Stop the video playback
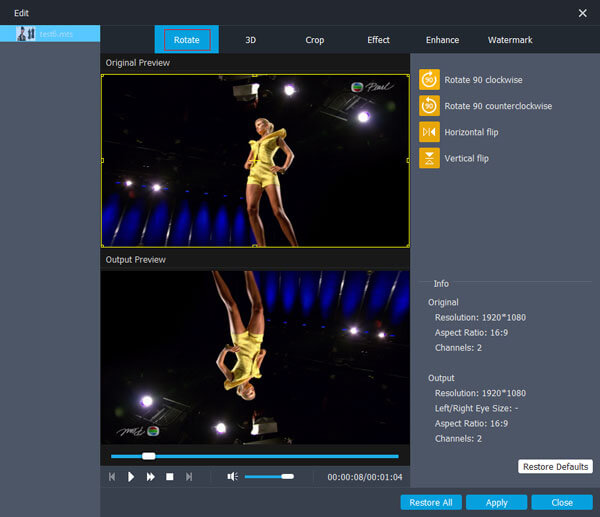This screenshot has height=517, width=600. pos(170,477)
